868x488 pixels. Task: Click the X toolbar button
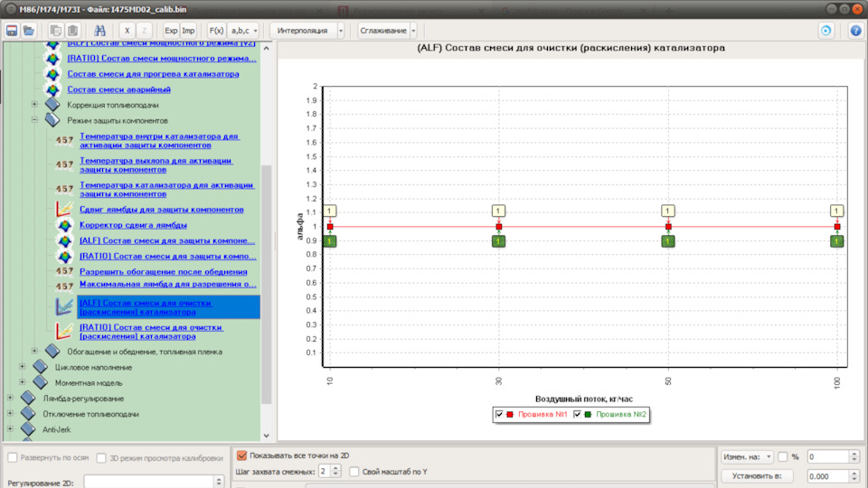coord(127,31)
